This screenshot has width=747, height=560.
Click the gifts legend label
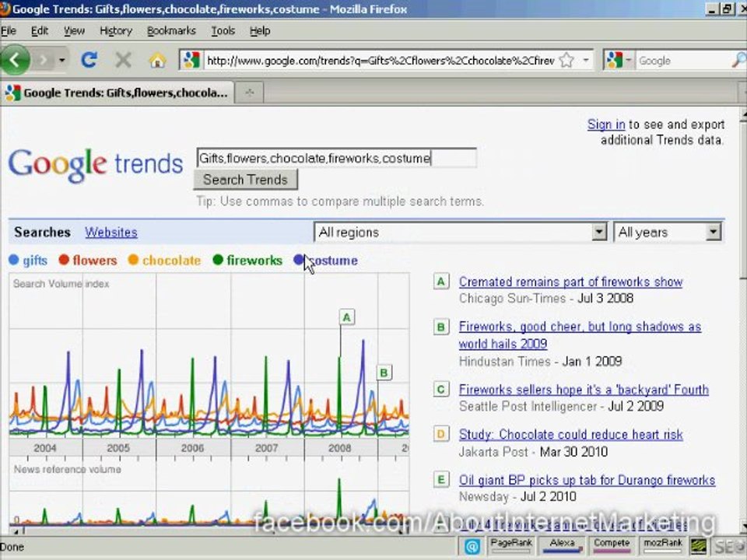[x=35, y=261]
